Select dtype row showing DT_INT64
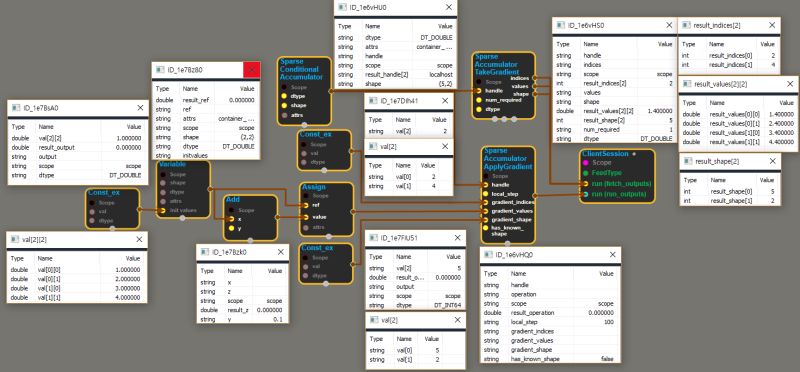Viewport: 800px width, 372px height. (x=415, y=305)
